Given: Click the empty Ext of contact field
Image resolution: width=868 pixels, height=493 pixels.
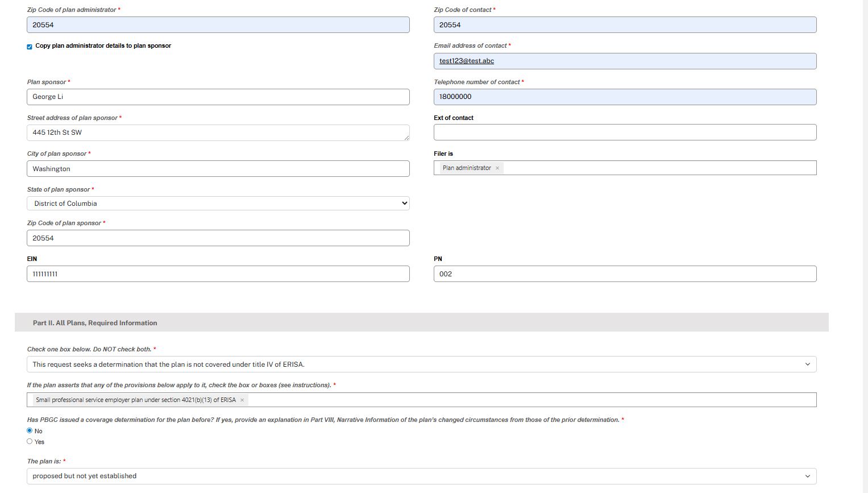Looking at the screenshot, I should [x=625, y=132].
